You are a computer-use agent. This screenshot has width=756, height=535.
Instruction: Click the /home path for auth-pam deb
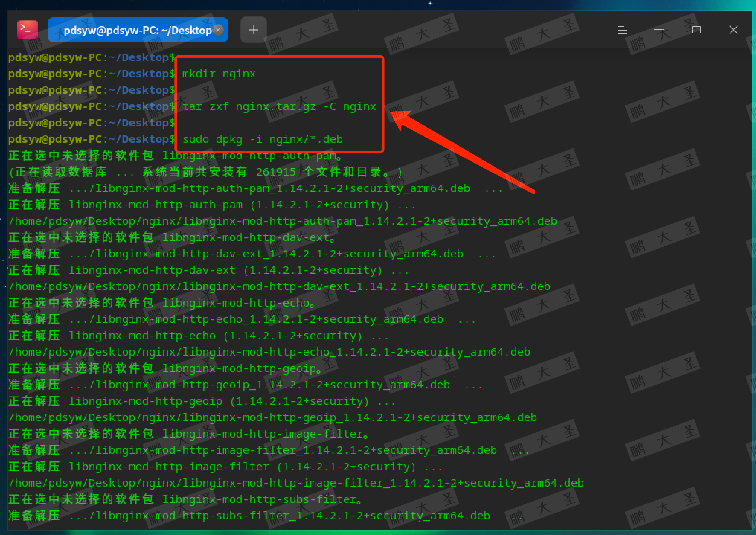coord(283,221)
